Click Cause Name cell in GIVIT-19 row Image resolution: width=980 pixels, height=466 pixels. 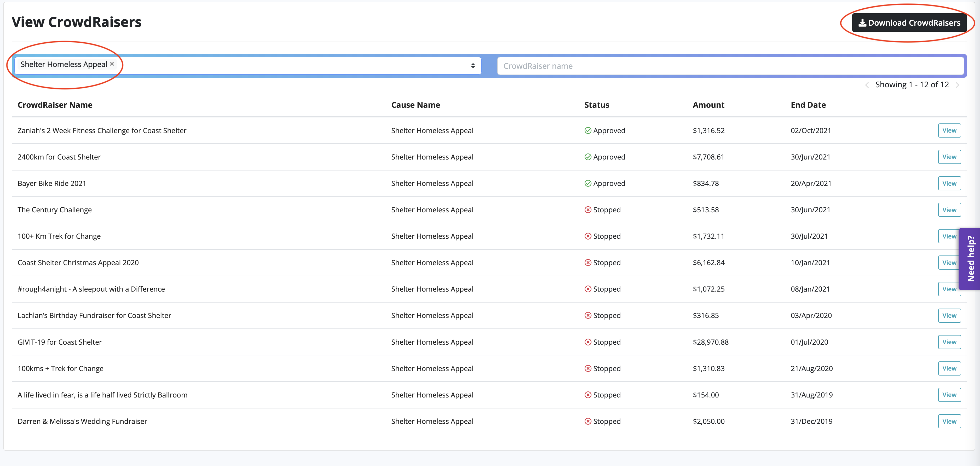(x=432, y=342)
